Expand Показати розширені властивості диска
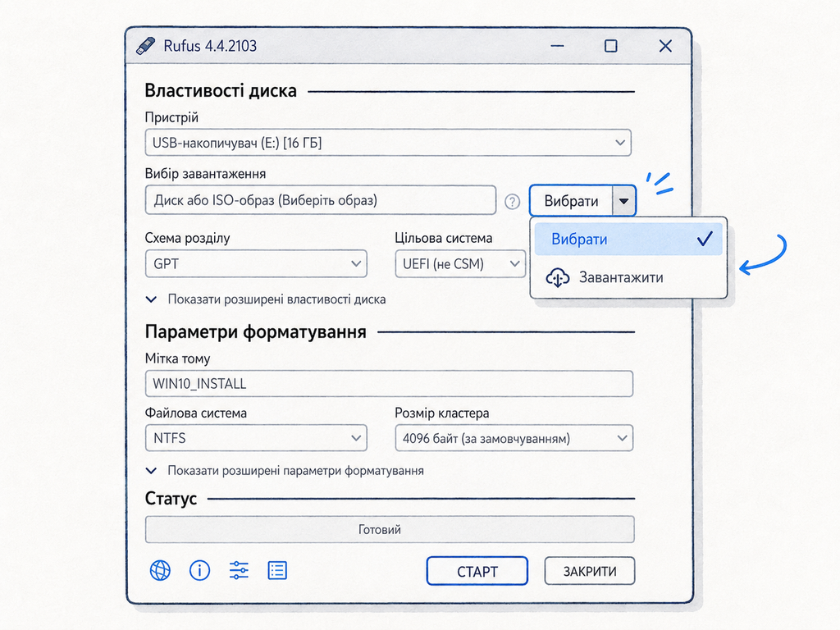Viewport: 840px width, 630px height. pyautogui.click(x=266, y=299)
